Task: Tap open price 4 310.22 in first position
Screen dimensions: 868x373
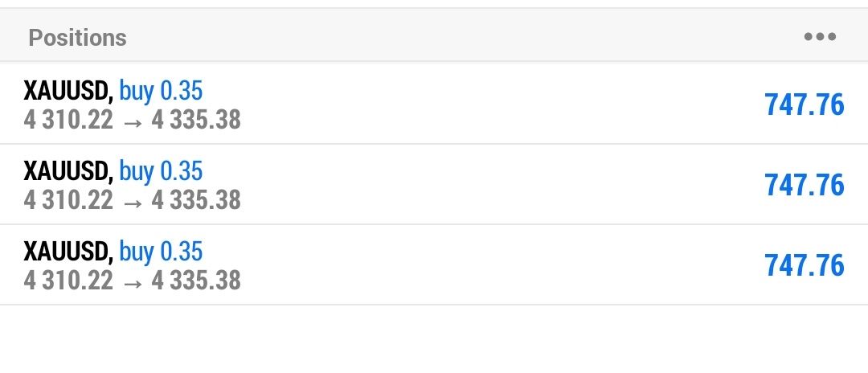Action: (x=69, y=121)
